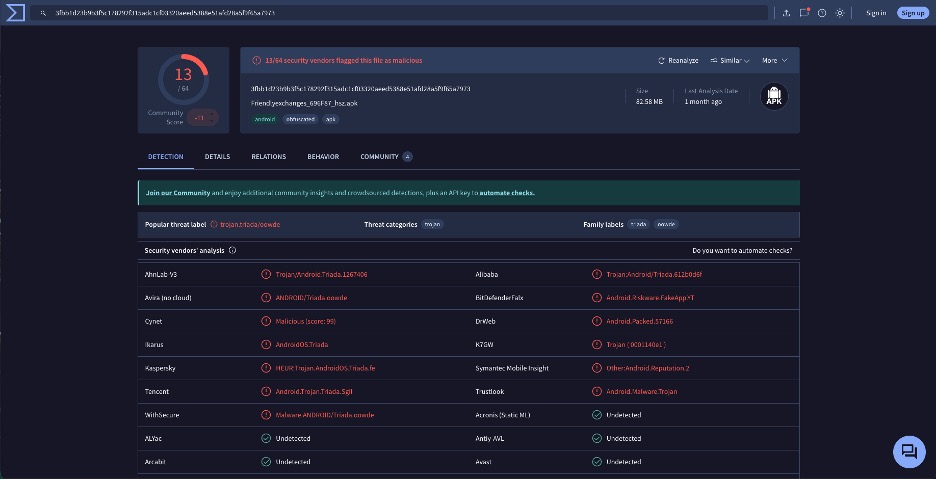Click the info icon beside Security vendors' analysis
This screenshot has width=936, height=480.
(x=233, y=251)
